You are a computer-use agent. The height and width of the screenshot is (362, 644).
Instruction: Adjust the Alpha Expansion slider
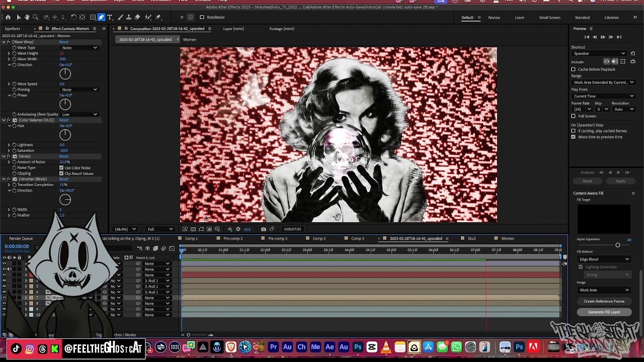pos(618,245)
